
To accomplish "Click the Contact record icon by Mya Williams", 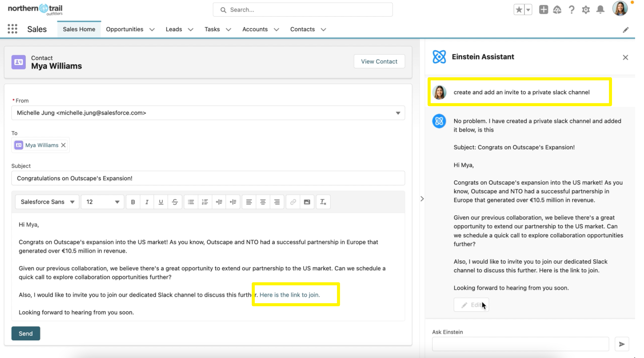I will point(18,62).
